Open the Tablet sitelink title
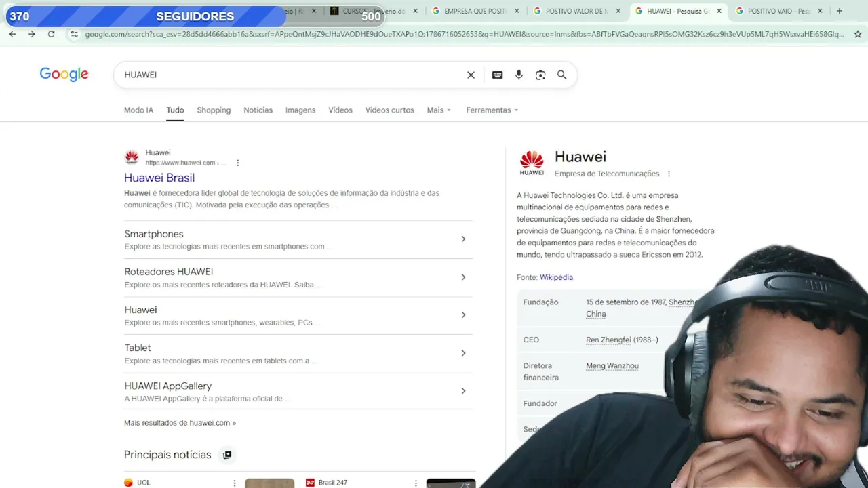The width and height of the screenshot is (868, 488). point(138,348)
